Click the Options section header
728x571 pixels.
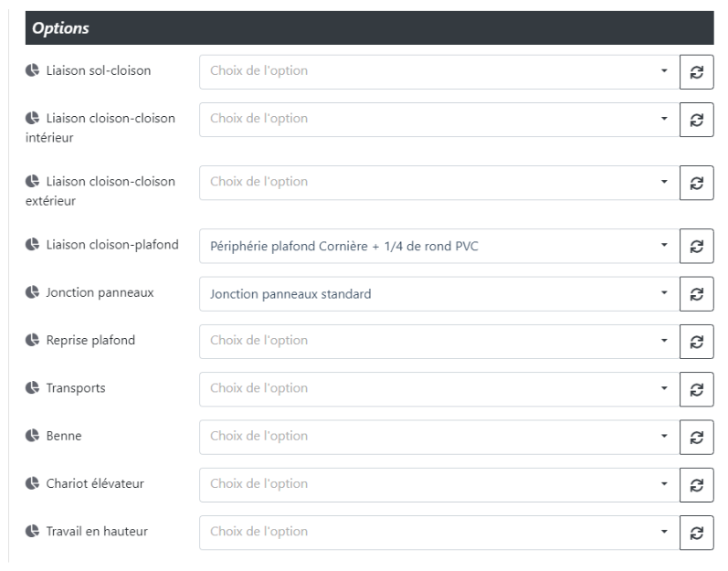click(364, 28)
